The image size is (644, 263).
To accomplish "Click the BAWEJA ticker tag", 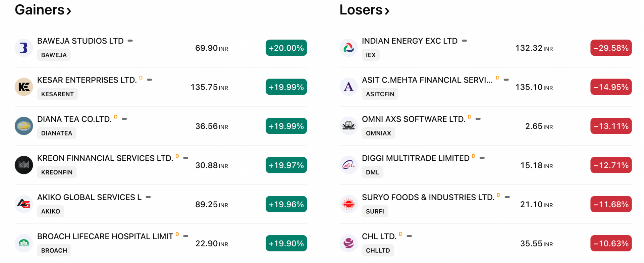I will [54, 55].
